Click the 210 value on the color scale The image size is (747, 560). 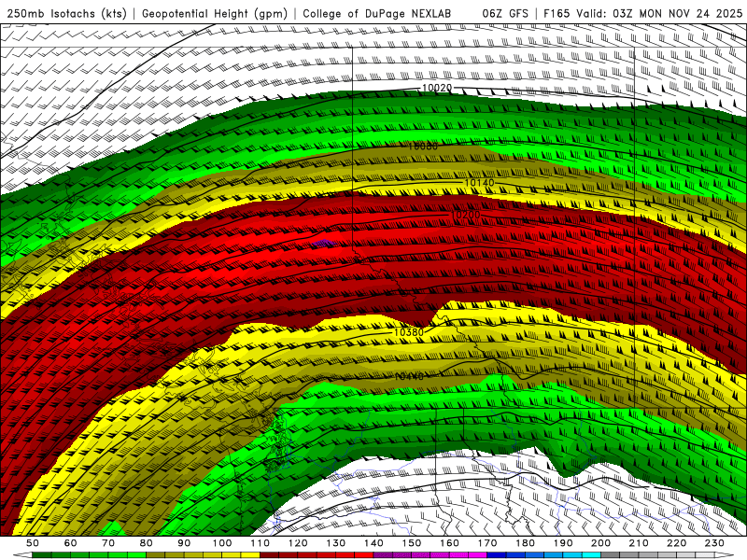(639, 543)
